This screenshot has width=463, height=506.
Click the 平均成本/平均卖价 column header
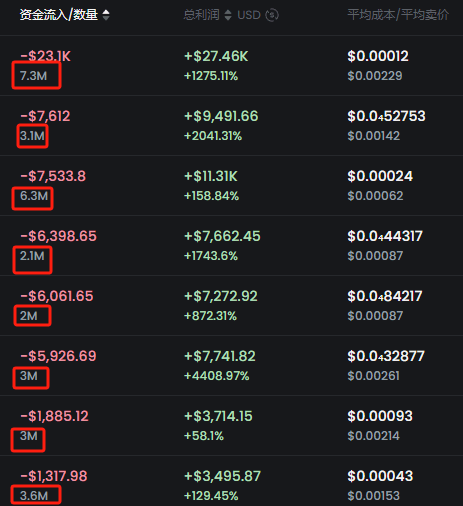click(x=398, y=15)
